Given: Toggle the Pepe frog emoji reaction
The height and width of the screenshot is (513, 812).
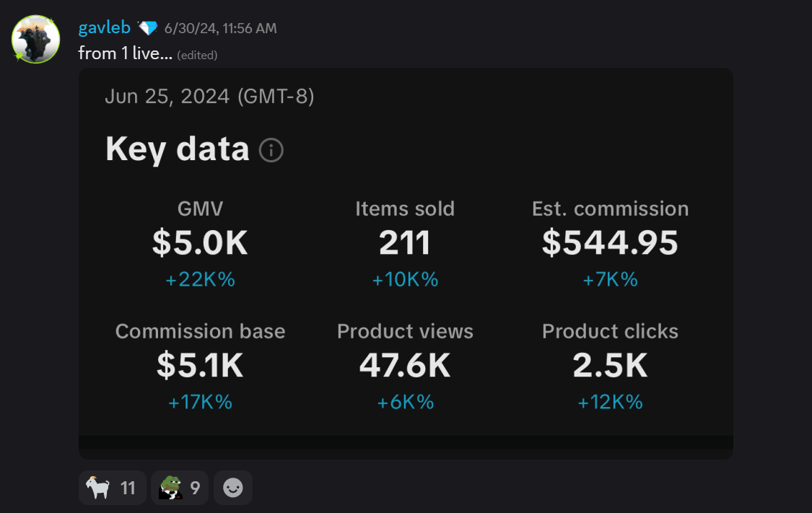Looking at the screenshot, I should click(x=180, y=488).
